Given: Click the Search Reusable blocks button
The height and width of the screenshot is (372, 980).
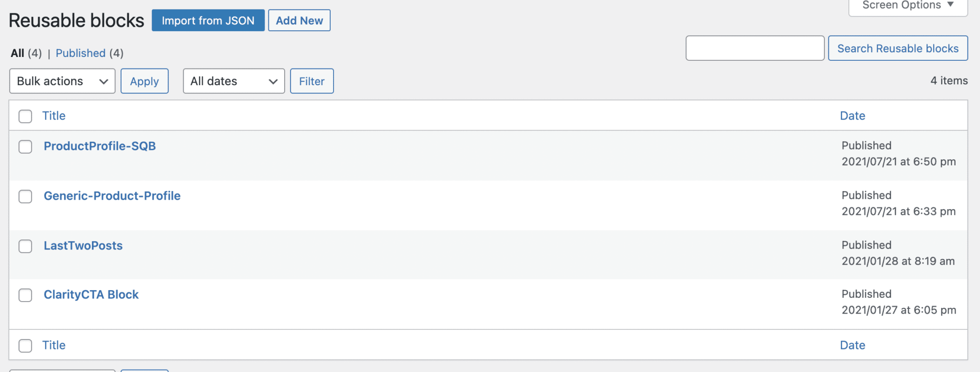Looking at the screenshot, I should pyautogui.click(x=898, y=48).
